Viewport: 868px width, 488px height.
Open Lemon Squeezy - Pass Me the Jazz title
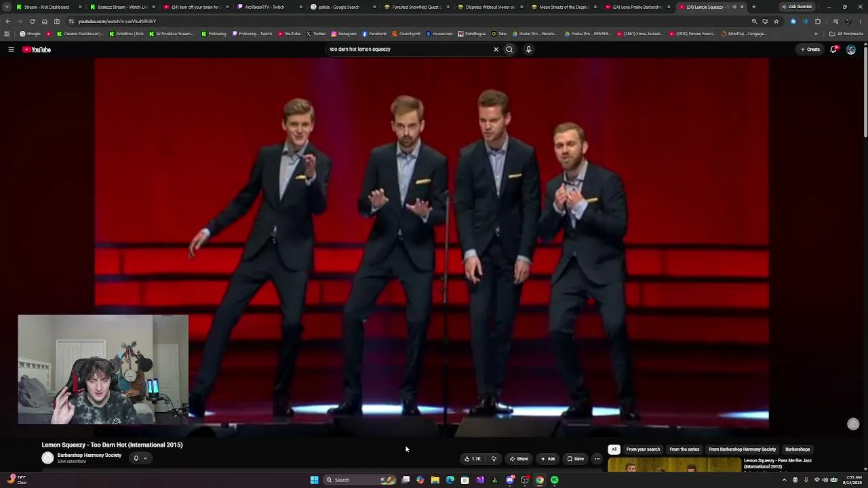pos(778,464)
